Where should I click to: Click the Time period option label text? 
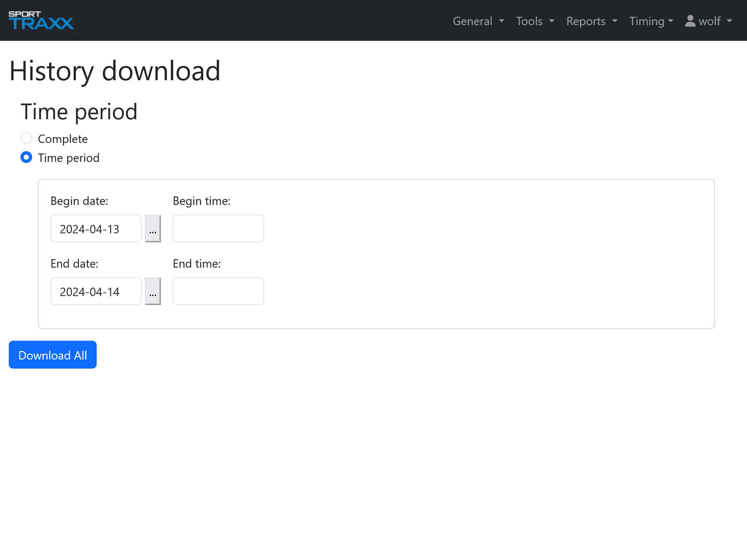(x=69, y=158)
